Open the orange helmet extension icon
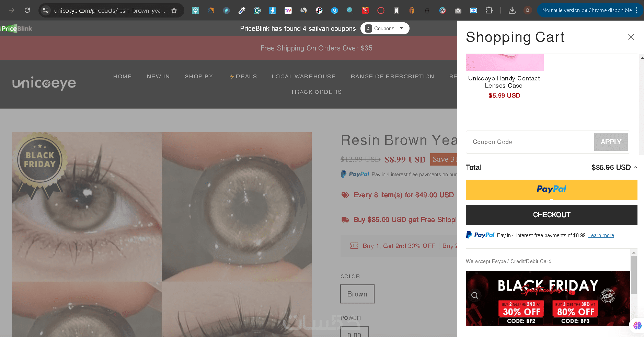 (412, 10)
